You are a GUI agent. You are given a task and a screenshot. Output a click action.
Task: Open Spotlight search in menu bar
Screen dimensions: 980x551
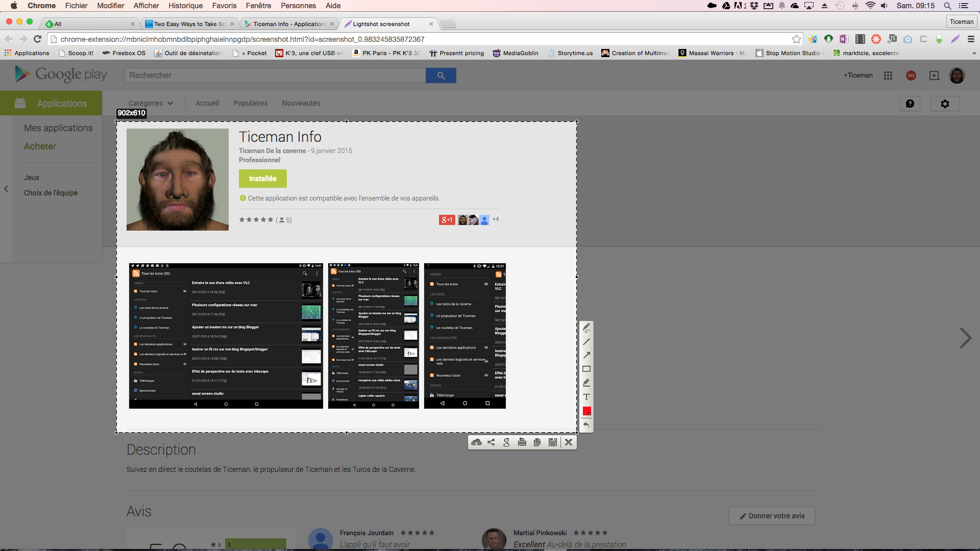pyautogui.click(x=947, y=6)
